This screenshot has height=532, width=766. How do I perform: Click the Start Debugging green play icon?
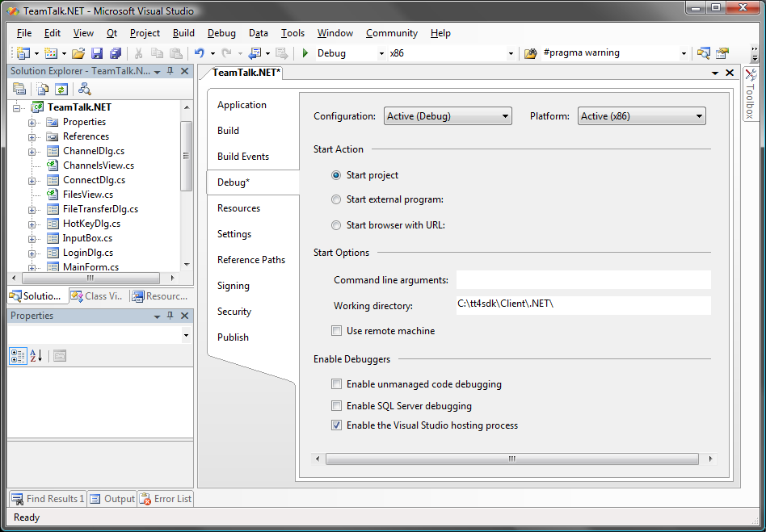point(305,53)
